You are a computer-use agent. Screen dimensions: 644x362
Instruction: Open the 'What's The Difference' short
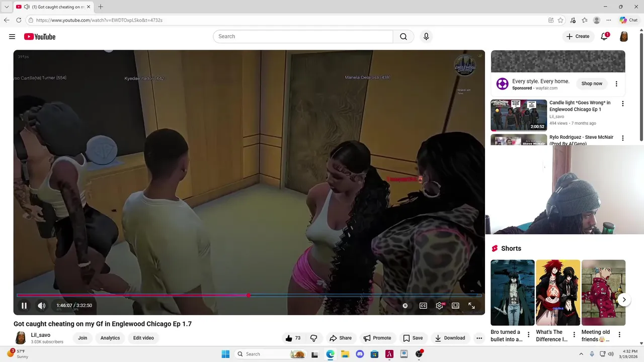click(558, 292)
